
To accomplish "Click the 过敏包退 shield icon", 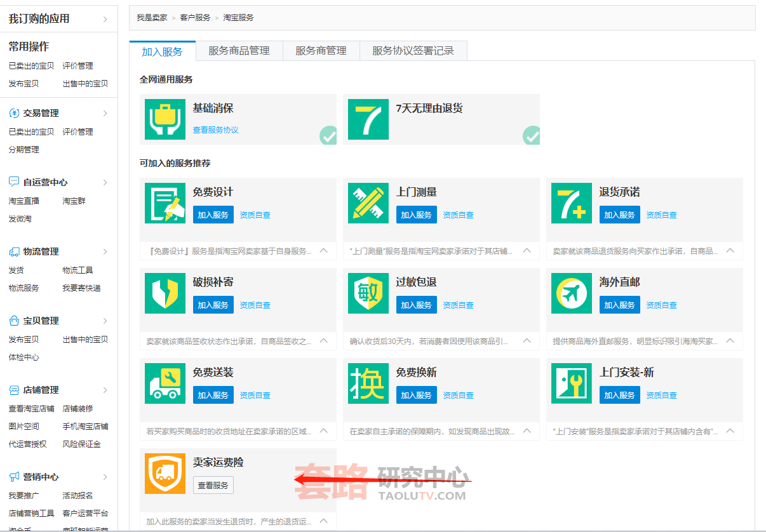I will 368,293.
